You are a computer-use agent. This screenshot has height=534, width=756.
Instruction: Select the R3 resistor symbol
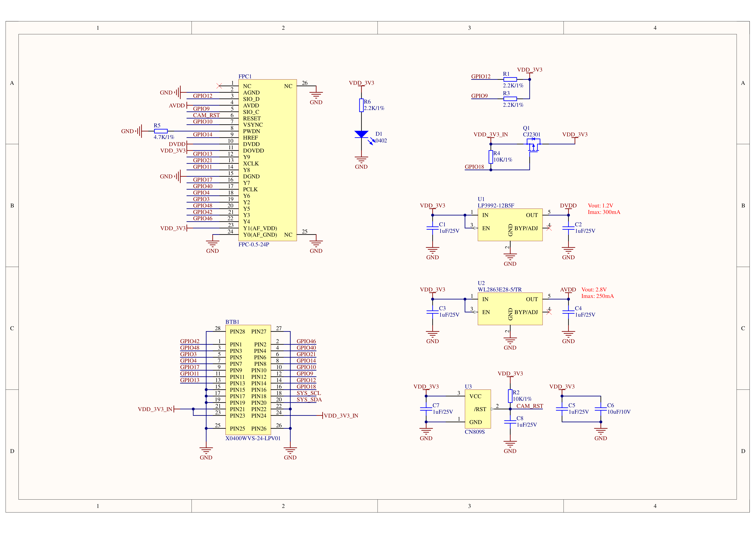click(510, 99)
